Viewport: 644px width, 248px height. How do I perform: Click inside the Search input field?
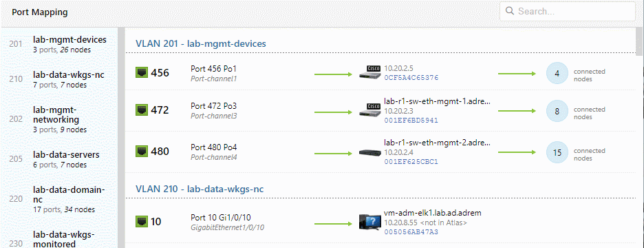pyautogui.click(x=567, y=11)
